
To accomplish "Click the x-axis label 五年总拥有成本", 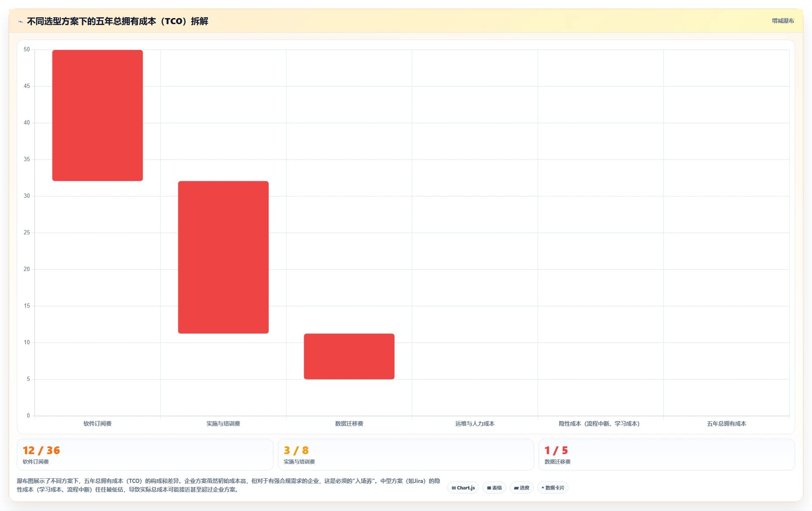I will 726,424.
